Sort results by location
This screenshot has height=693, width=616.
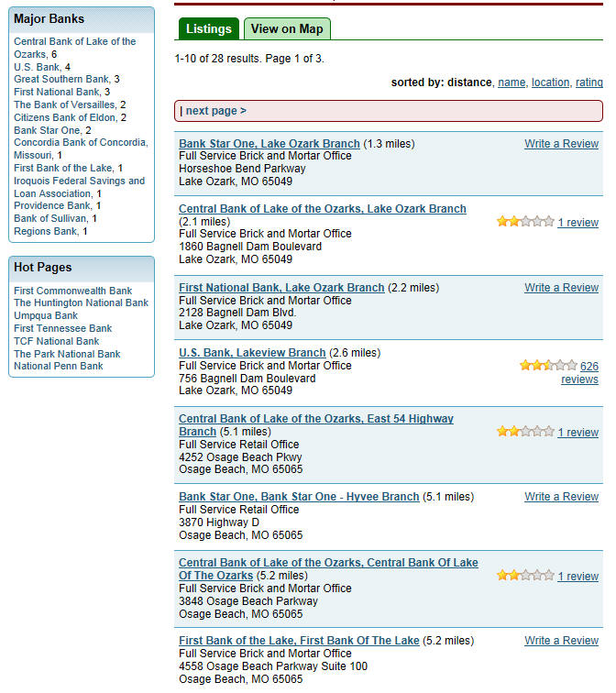pyautogui.click(x=550, y=82)
